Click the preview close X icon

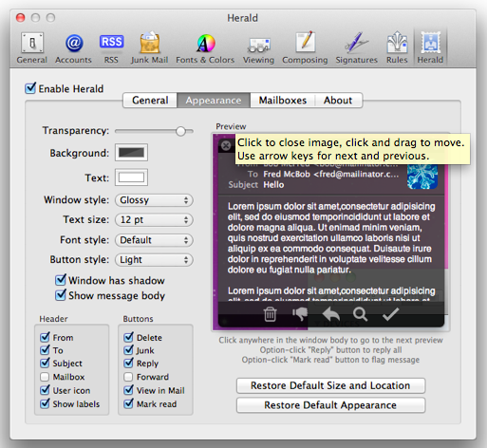[x=226, y=145]
